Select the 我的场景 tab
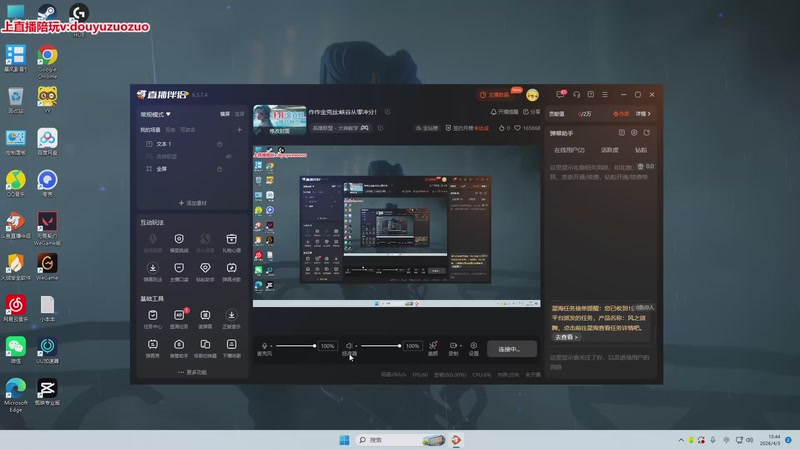This screenshot has width=800, height=450. pos(151,130)
